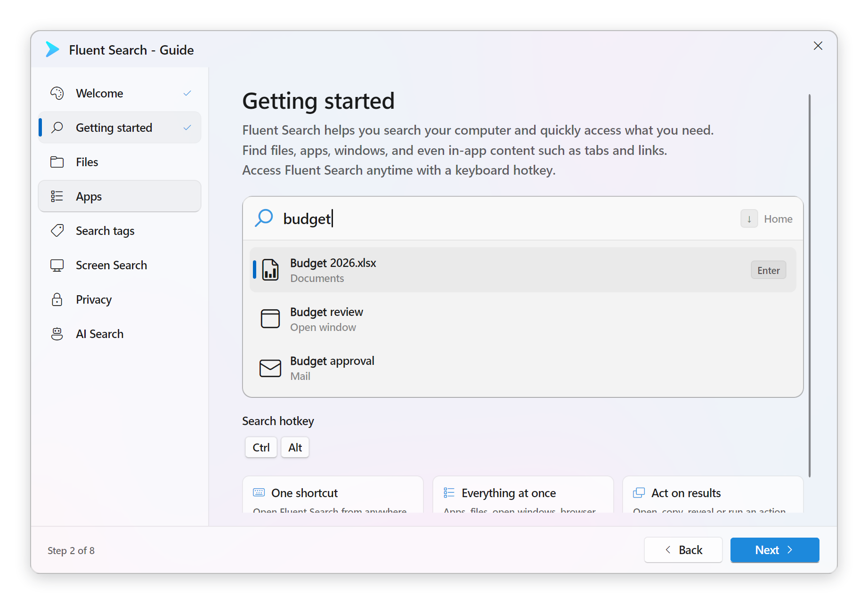The height and width of the screenshot is (604, 868).
Task: Click the Files folder icon
Action: tap(57, 162)
